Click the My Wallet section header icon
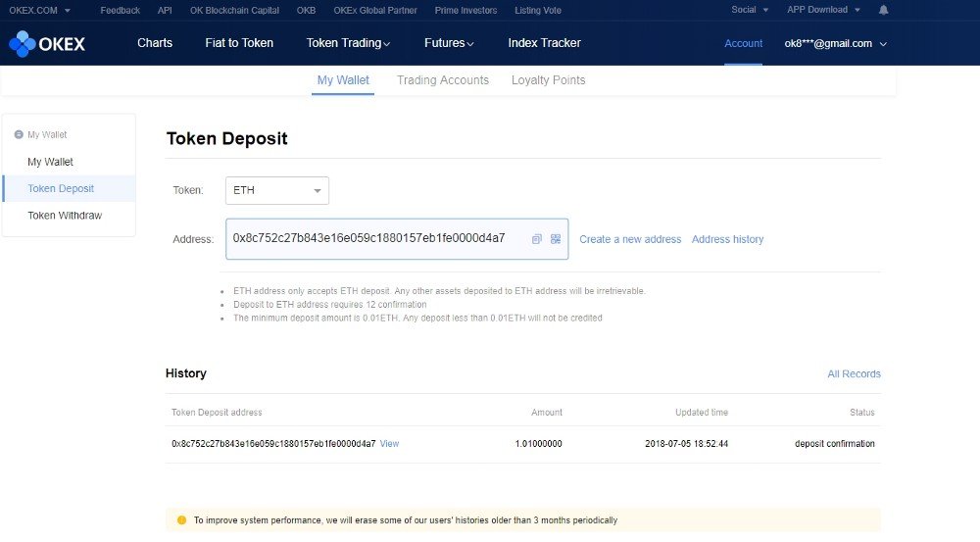The width and height of the screenshot is (980, 542). click(19, 134)
